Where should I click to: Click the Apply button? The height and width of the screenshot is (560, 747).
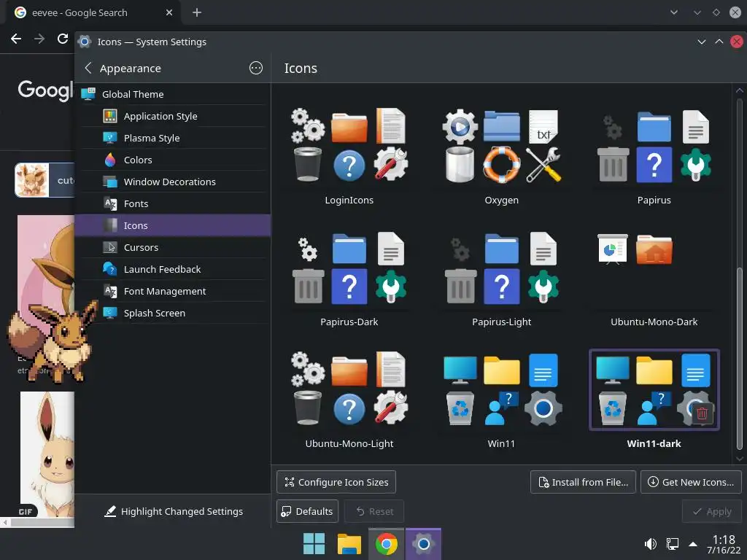click(712, 511)
